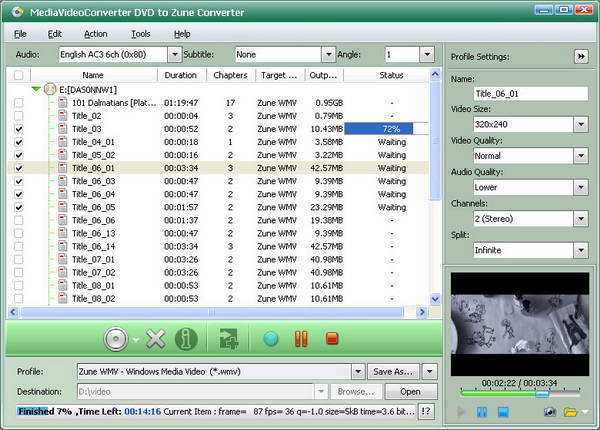Click the profile Name input field

531,94
